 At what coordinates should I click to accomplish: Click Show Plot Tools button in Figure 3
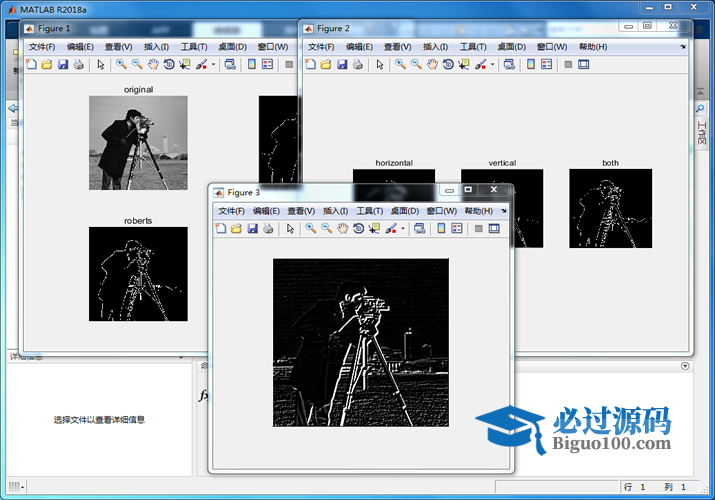(494, 229)
